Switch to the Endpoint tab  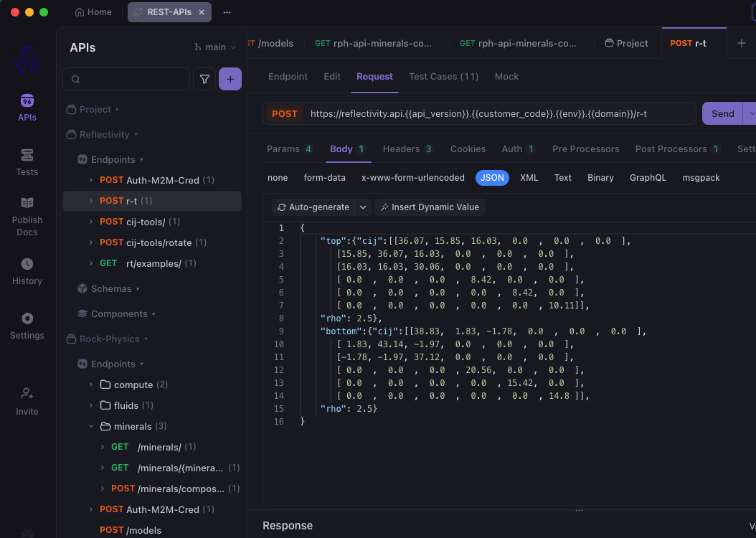tap(288, 77)
